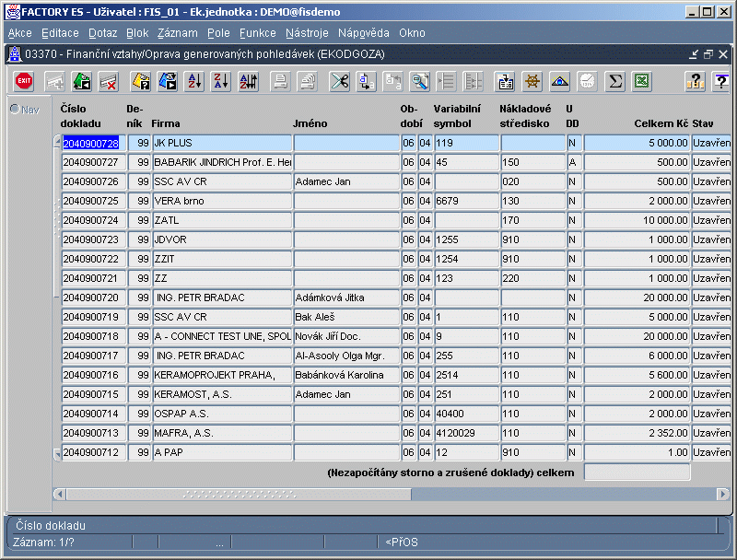Click the Sigma sum icon
This screenshot has height=560, width=737.
pos(615,81)
